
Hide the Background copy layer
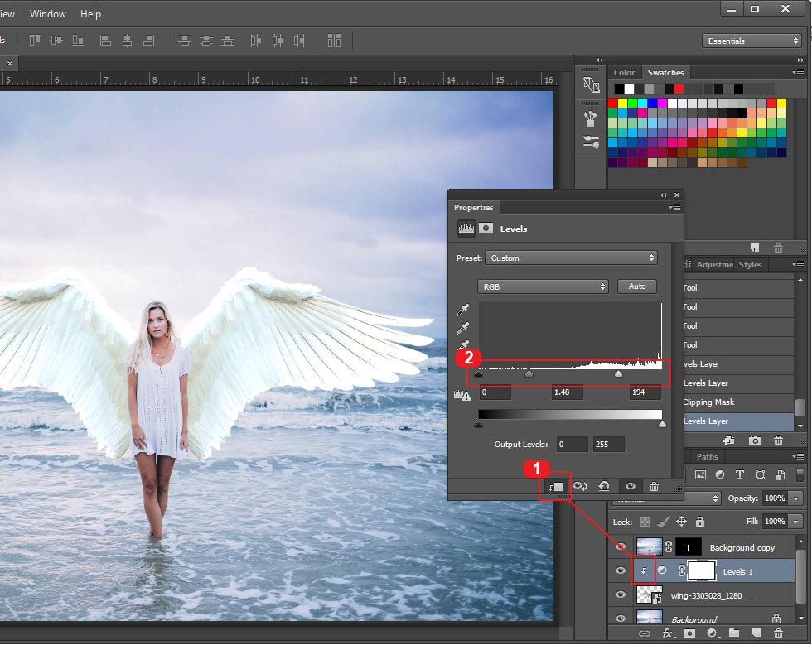620,546
